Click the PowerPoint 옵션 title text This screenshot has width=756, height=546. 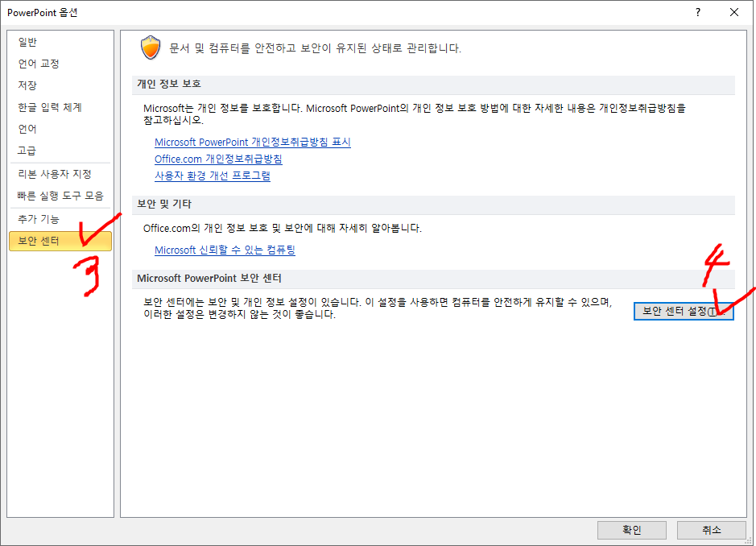tap(43, 13)
